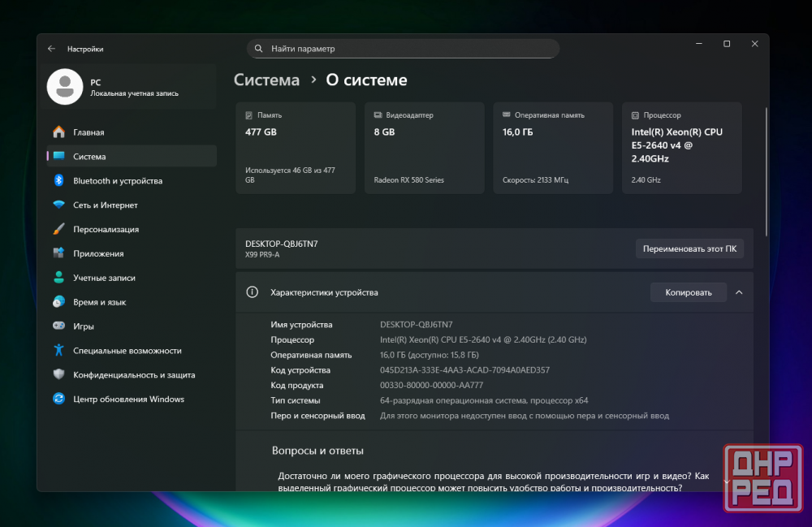The width and height of the screenshot is (812, 527).
Task: Open the Процессор Intel Xeon card
Action: click(x=682, y=148)
